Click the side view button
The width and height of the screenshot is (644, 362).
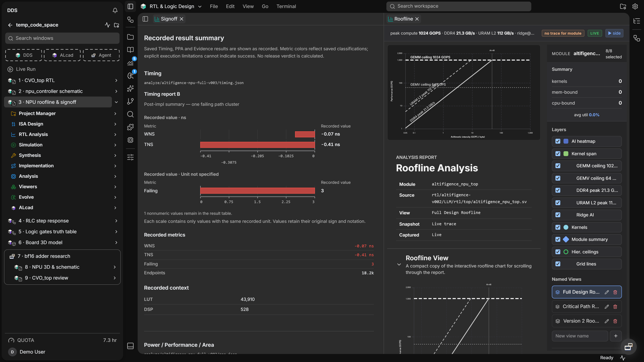pyautogui.click(x=614, y=33)
